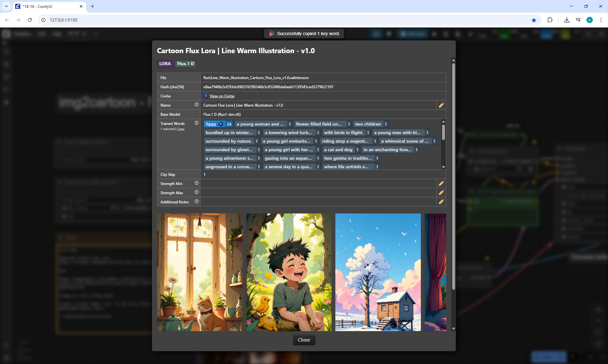Click the Strength Min edit pencil icon

tap(441, 183)
